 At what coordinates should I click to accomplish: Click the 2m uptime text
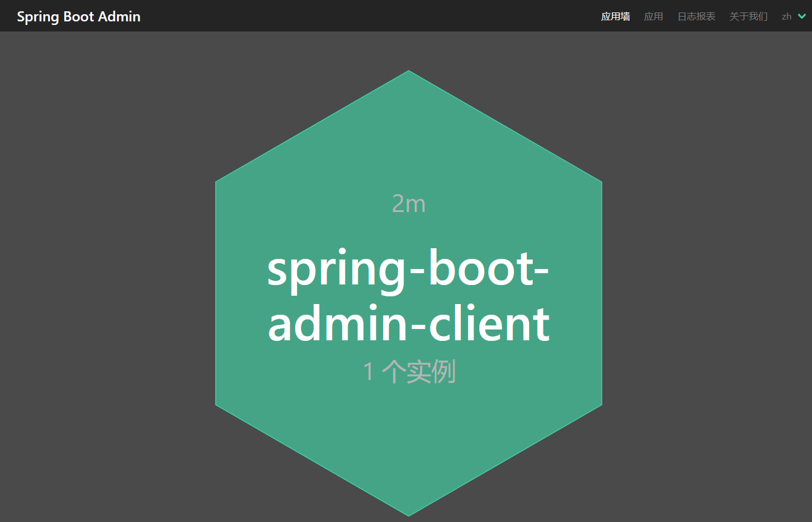[409, 204]
